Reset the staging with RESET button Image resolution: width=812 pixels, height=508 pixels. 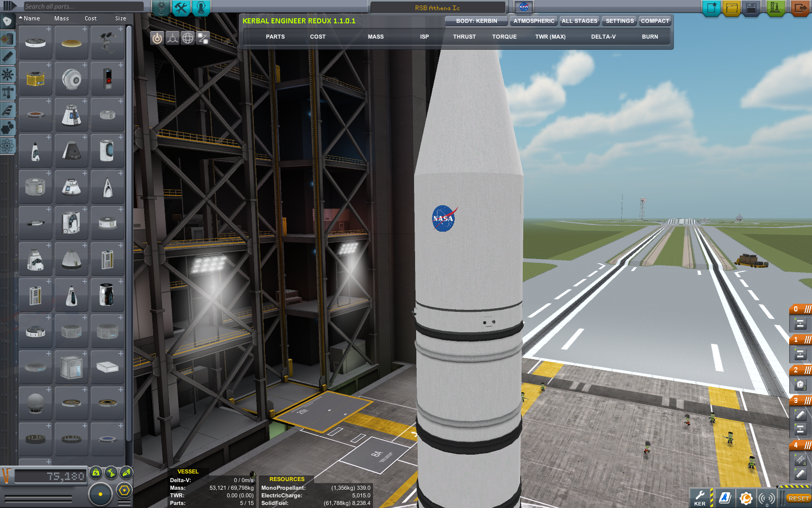798,498
